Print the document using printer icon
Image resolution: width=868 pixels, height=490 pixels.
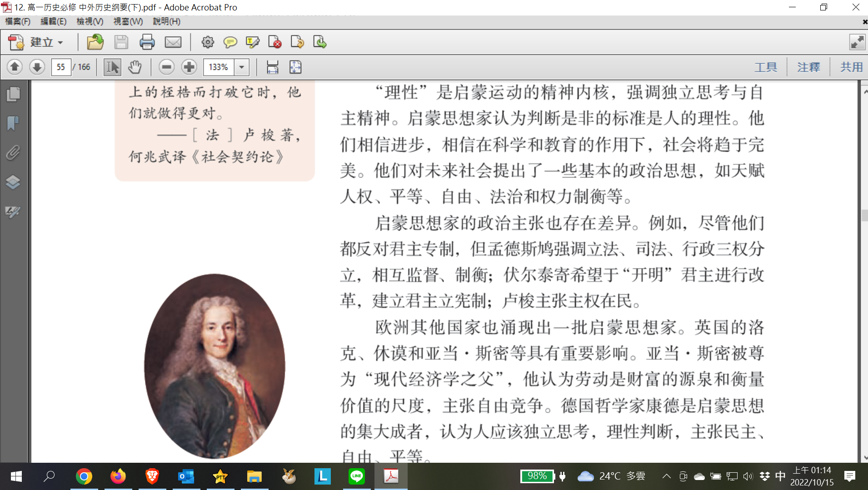pyautogui.click(x=147, y=42)
